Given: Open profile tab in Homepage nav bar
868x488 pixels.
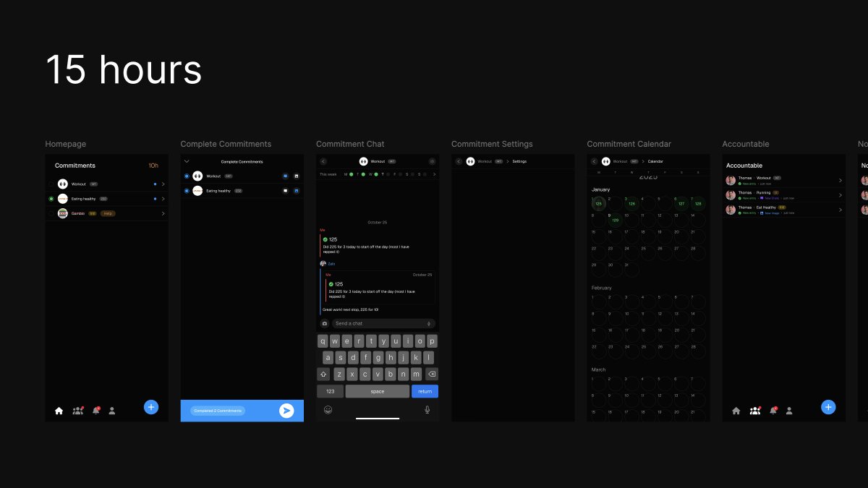Looking at the screenshot, I should click(x=112, y=411).
